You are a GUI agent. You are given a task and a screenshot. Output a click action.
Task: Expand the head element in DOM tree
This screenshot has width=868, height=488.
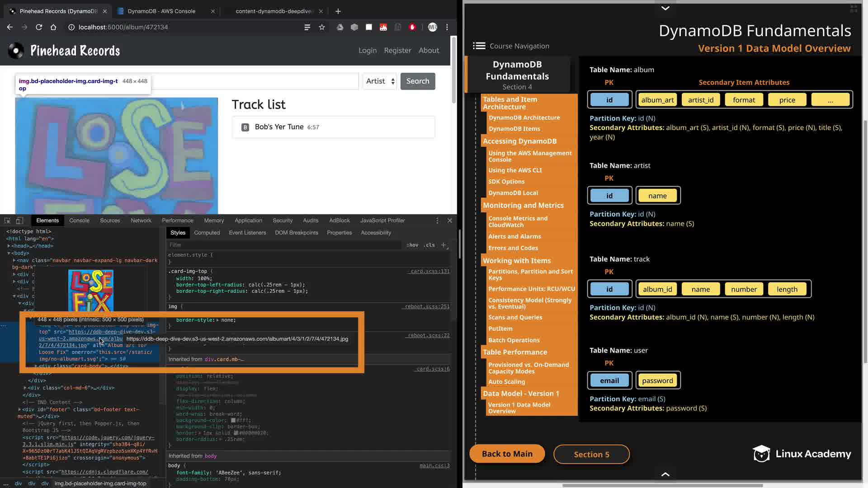(9, 246)
